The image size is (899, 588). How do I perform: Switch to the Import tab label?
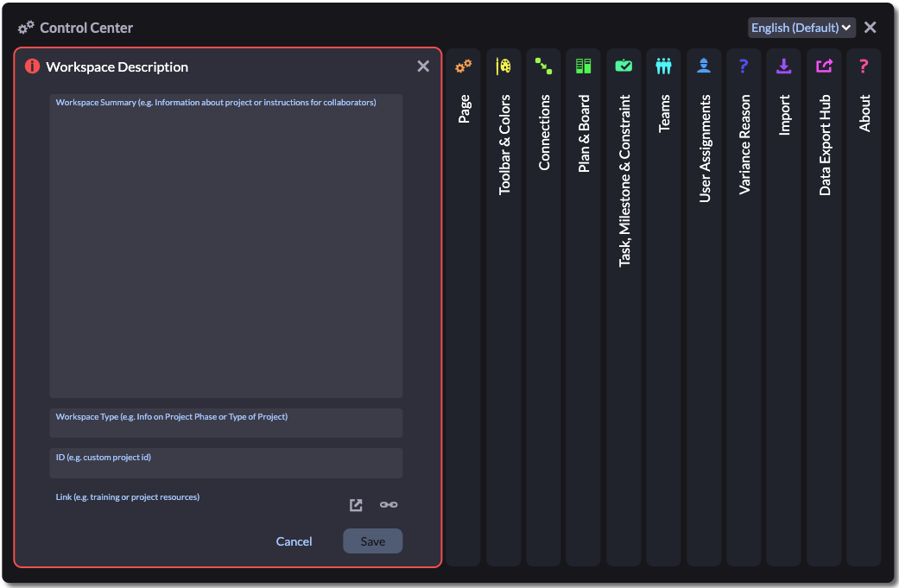coord(784,115)
